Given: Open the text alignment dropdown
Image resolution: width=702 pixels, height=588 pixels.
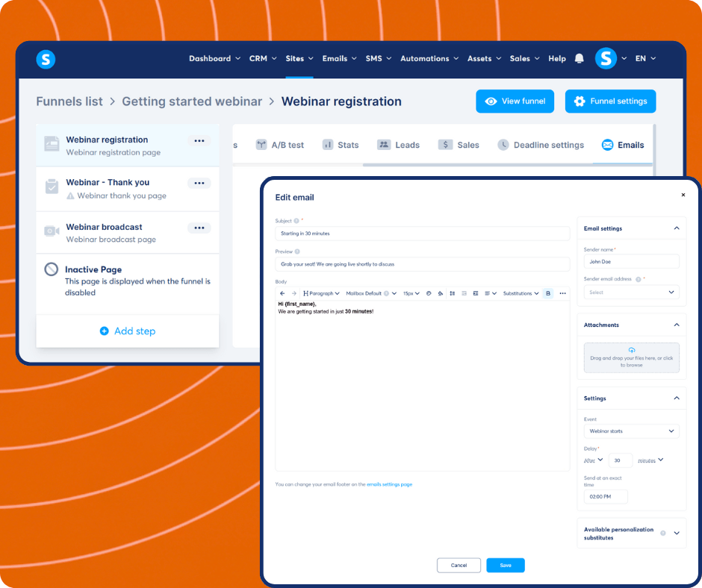Looking at the screenshot, I should coord(490,293).
